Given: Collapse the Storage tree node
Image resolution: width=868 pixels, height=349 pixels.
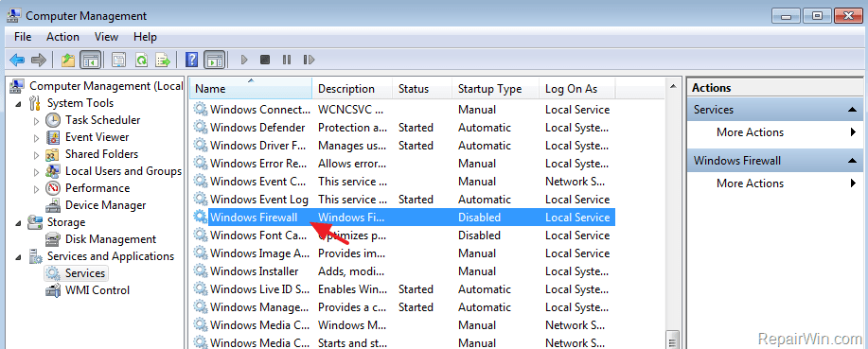Looking at the screenshot, I should [18, 223].
